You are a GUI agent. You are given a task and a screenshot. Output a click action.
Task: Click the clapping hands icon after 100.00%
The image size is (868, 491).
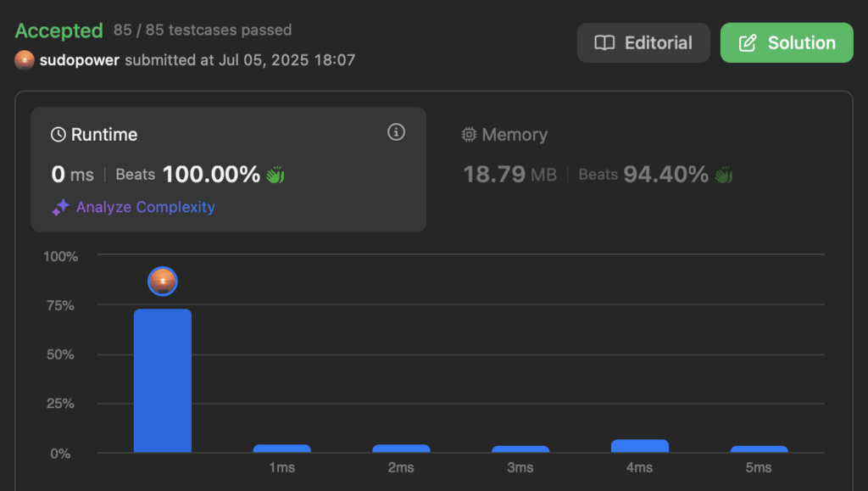[x=275, y=175]
